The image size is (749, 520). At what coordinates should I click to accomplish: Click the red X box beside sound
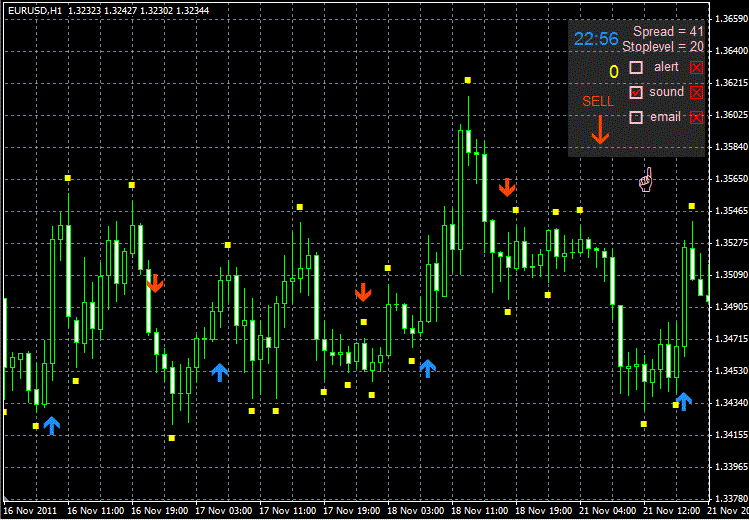click(x=697, y=93)
